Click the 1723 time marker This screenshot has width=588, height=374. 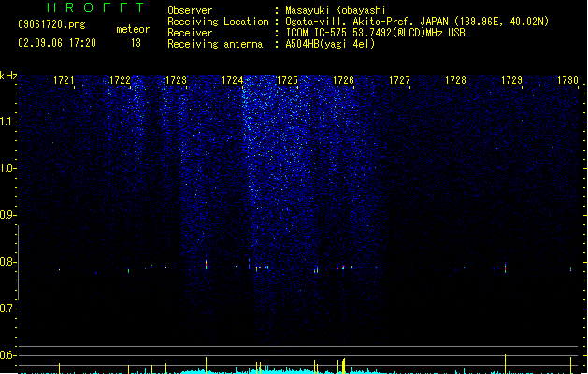[176, 80]
